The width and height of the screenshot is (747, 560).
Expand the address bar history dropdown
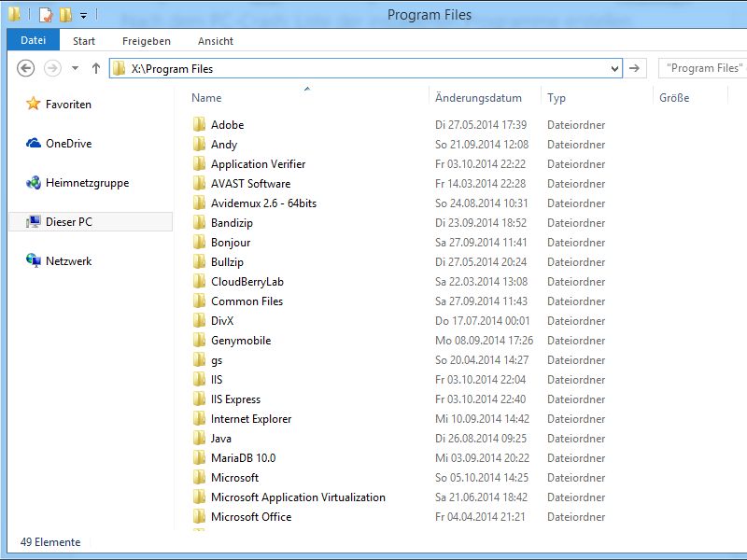coord(614,68)
